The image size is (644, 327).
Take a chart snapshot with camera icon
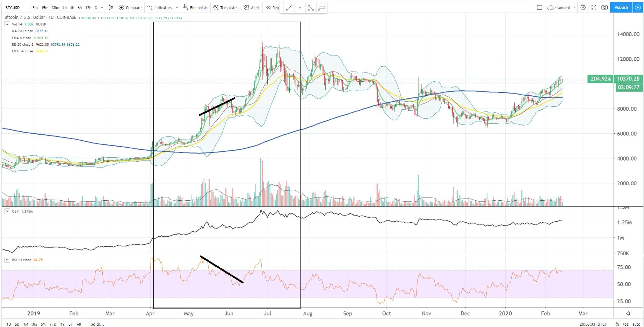pos(605,7)
